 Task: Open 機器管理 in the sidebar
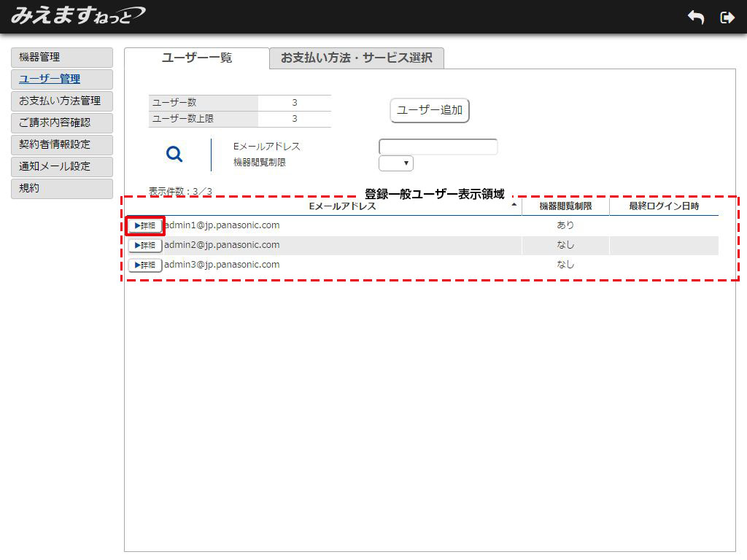click(62, 58)
